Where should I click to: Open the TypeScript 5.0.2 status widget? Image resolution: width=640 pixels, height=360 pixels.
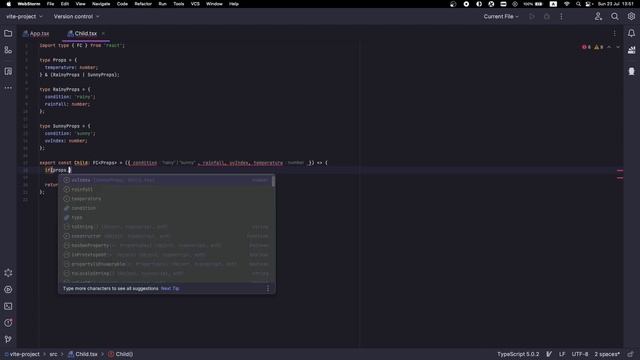(518, 354)
